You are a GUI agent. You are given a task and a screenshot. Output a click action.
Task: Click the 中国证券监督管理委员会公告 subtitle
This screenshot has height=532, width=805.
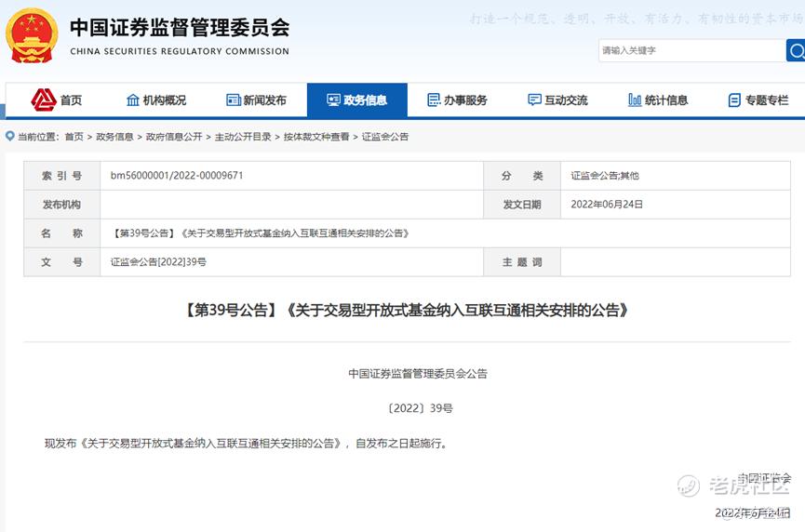418,374
